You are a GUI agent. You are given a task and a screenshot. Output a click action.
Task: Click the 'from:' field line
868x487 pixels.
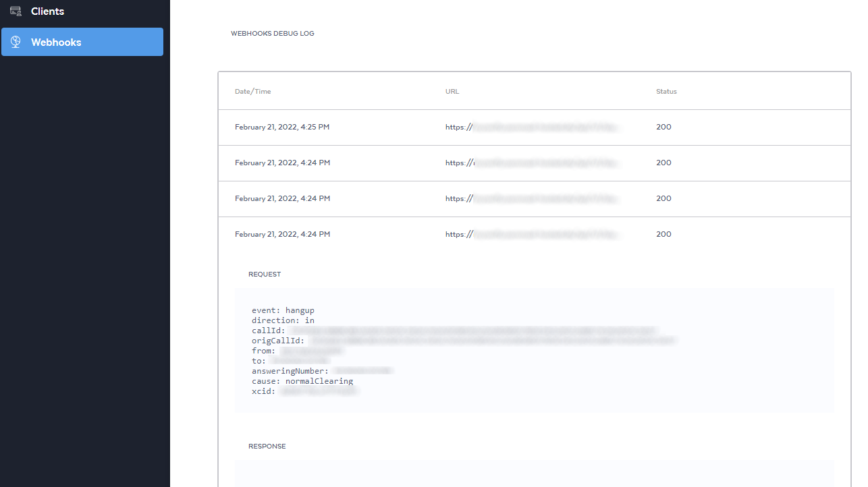point(298,351)
